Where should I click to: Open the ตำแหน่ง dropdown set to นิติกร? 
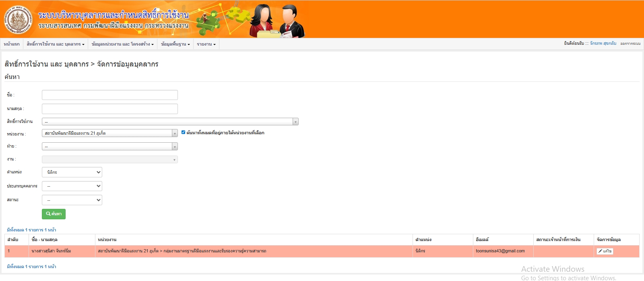coord(72,172)
